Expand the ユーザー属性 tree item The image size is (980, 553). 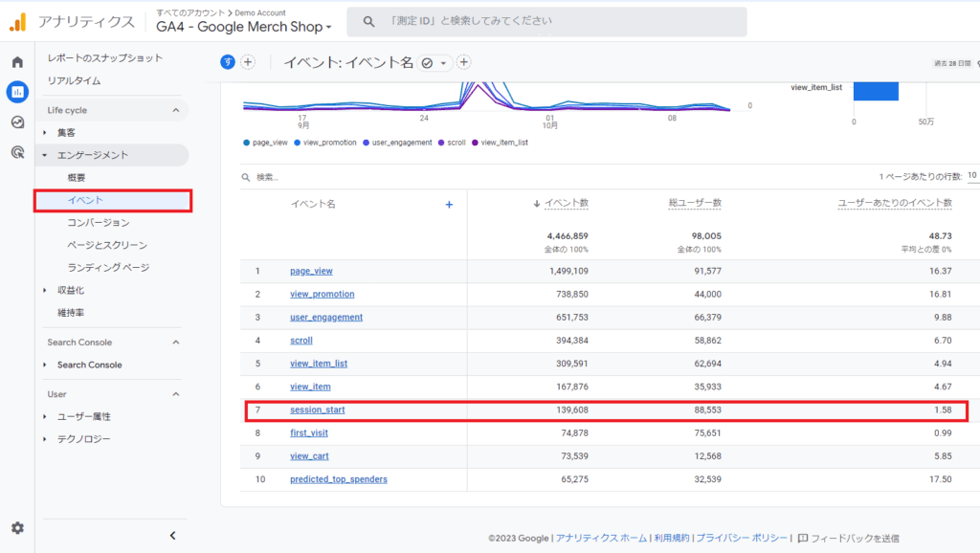point(44,417)
